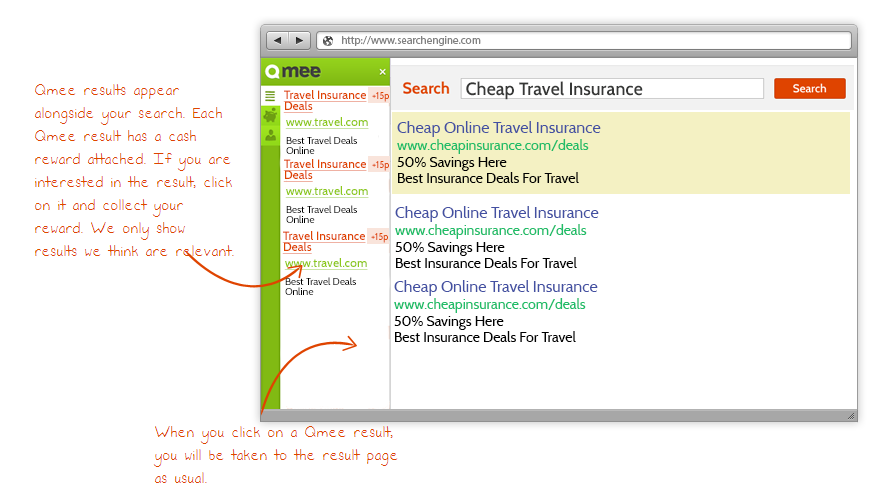Screen dimensions: 885x488
Task: Click +15p reward badge on first Qmee result
Action: coord(380,96)
